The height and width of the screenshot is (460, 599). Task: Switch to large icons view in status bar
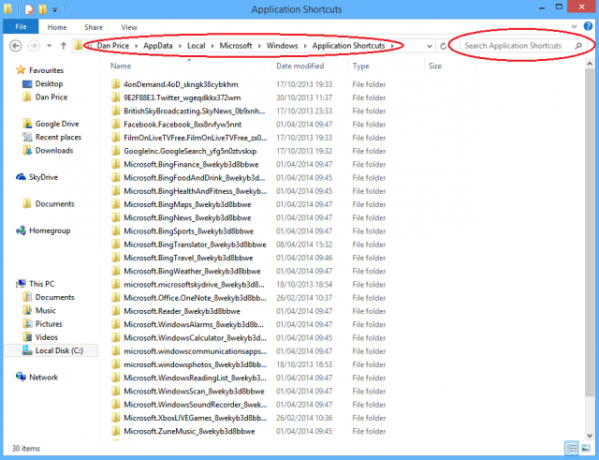[585, 448]
